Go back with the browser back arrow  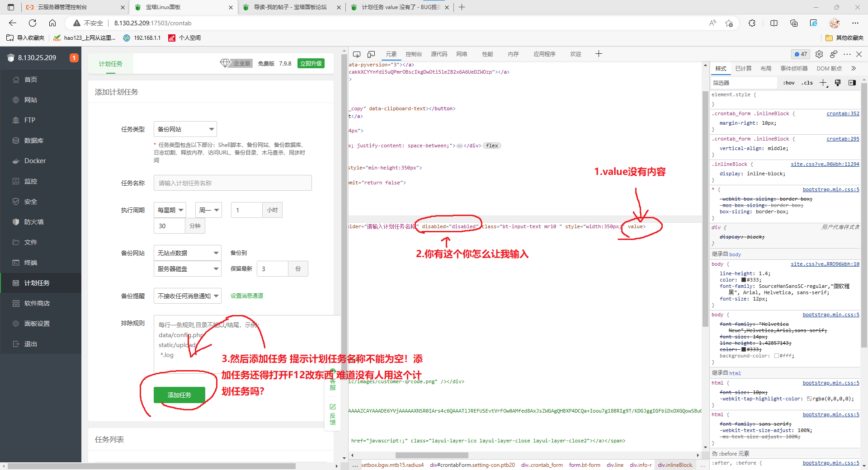(13, 23)
